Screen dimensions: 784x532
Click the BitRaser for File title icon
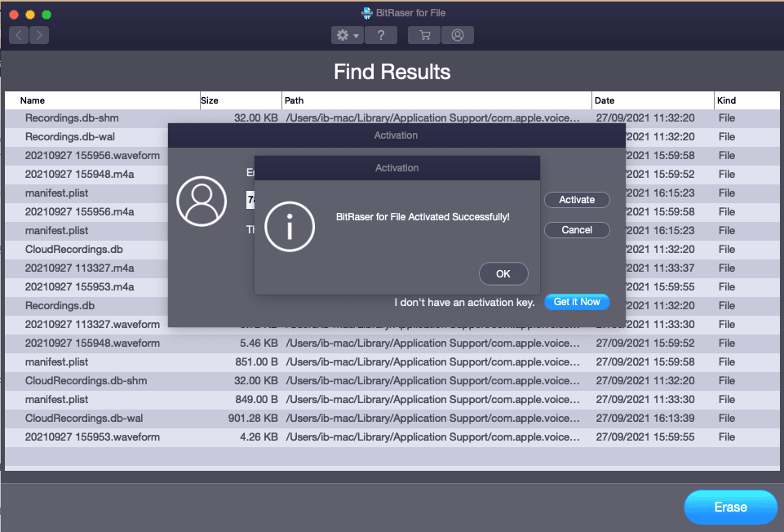point(367,13)
